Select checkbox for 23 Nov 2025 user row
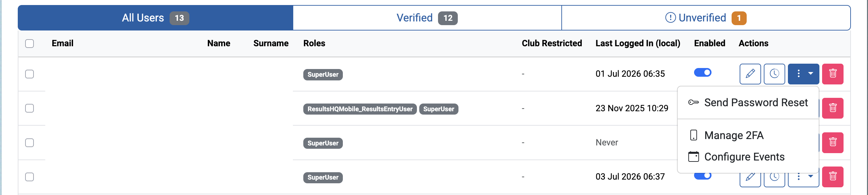Image resolution: width=868 pixels, height=195 pixels. coord(29,108)
